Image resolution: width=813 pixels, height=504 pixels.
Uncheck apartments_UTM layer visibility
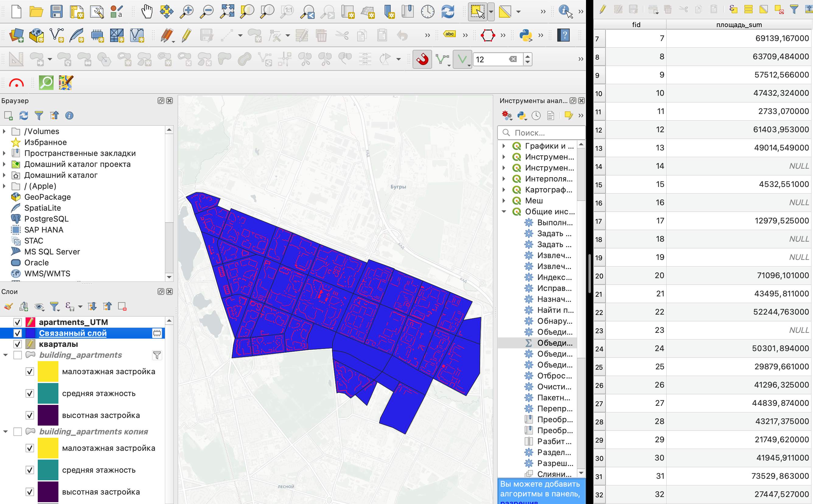[x=18, y=322]
